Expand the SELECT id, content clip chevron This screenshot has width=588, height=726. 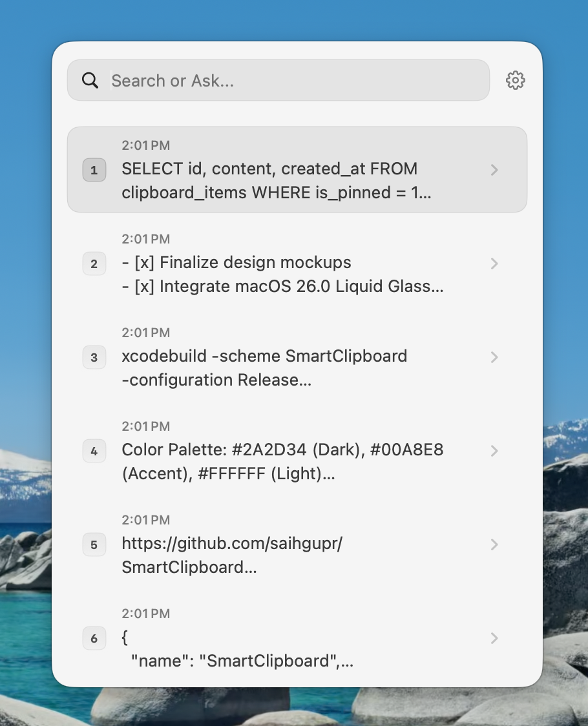tap(494, 170)
